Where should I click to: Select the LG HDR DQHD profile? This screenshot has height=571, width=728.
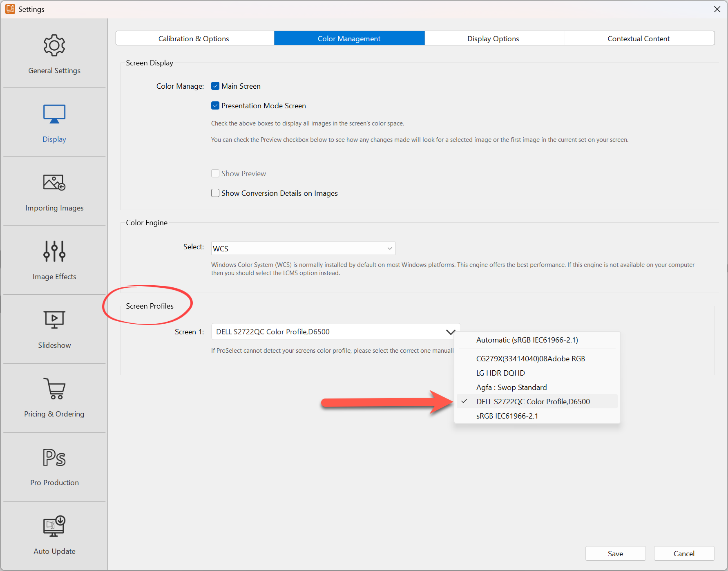pos(500,373)
